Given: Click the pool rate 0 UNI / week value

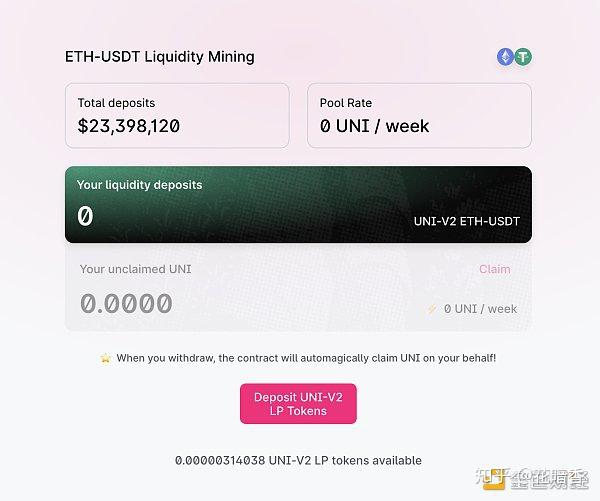Looking at the screenshot, I should point(374,126).
